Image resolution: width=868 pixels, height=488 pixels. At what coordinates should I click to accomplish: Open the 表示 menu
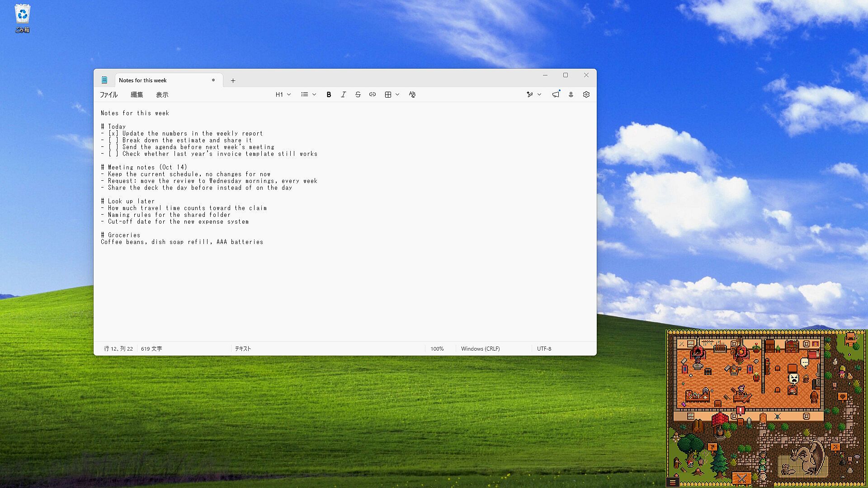click(x=162, y=94)
